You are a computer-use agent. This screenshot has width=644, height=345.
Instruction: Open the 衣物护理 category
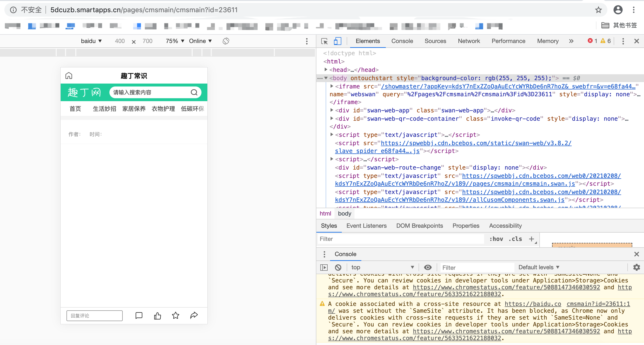tap(163, 109)
